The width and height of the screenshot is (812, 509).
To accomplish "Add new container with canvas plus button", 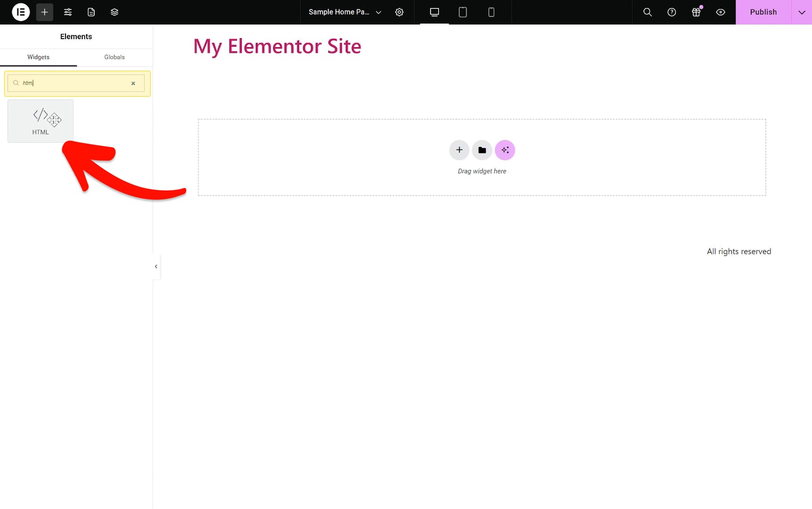I will [x=459, y=150].
